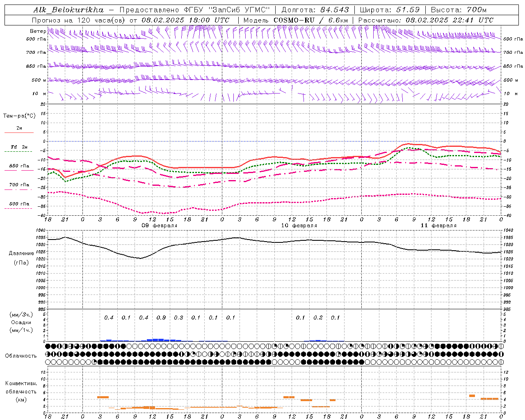Select the '(мм/3ч.)' precipitation unit label
Viewport: 525px width, 420px height.
pos(21,315)
